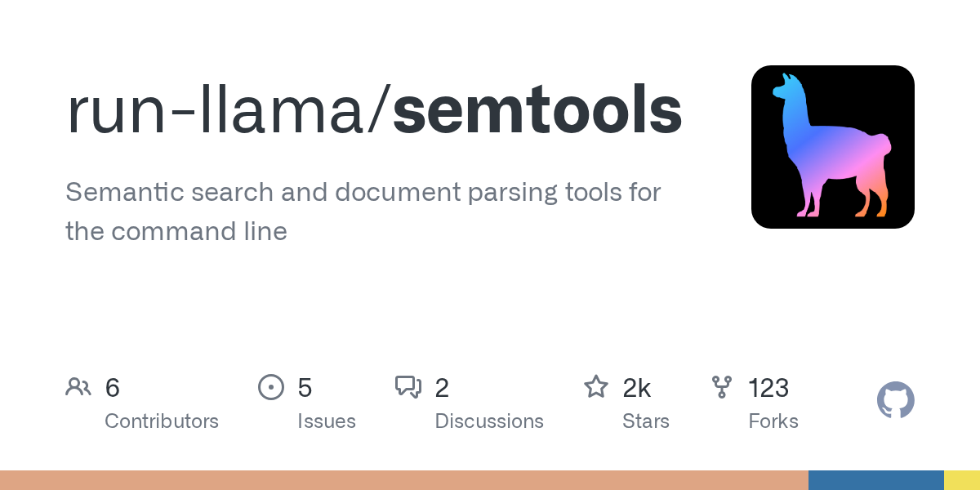Screen dimensions: 980x490
Task: Open the bold "semtools" repository name
Action: click(537, 111)
